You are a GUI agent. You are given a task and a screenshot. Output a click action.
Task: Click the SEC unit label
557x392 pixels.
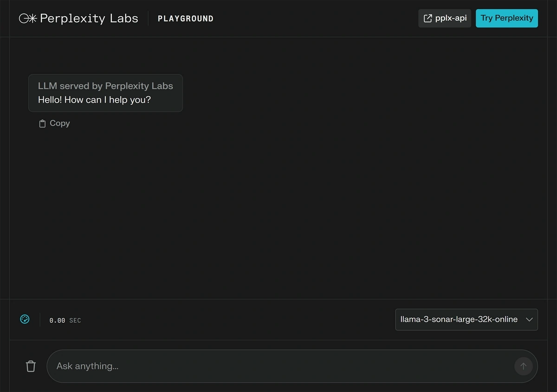point(75,321)
